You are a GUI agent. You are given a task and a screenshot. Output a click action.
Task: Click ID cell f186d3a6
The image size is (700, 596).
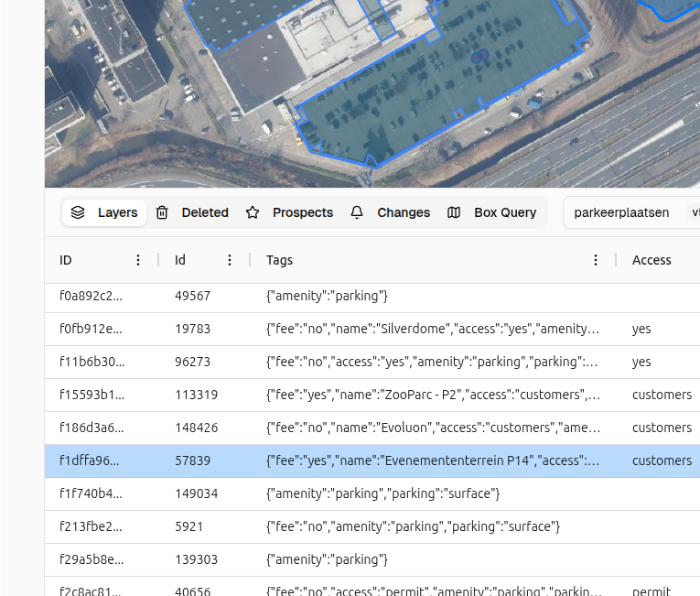(92, 428)
